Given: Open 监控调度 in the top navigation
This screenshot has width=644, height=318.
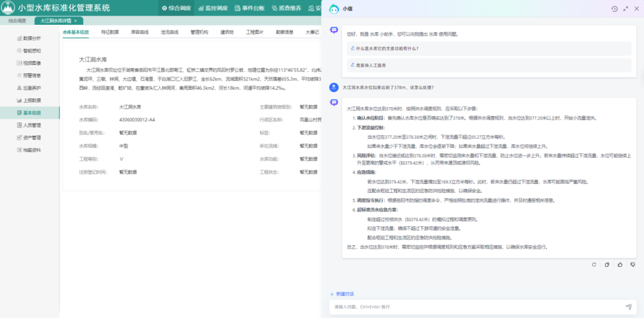Looking at the screenshot, I should 213,8.
